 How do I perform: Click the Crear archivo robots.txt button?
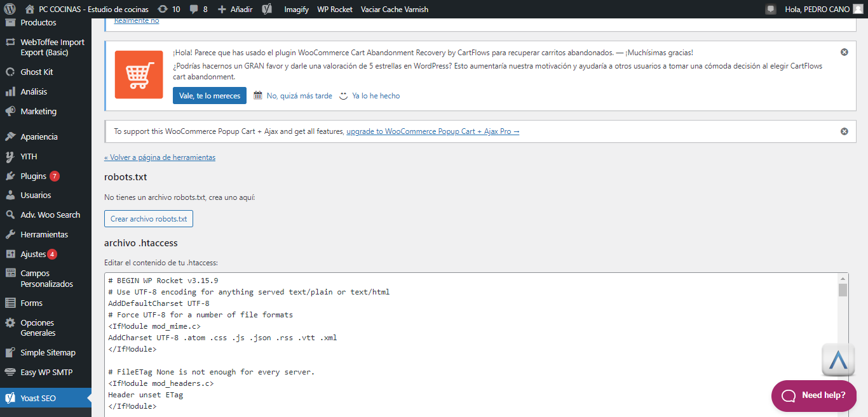(x=149, y=218)
